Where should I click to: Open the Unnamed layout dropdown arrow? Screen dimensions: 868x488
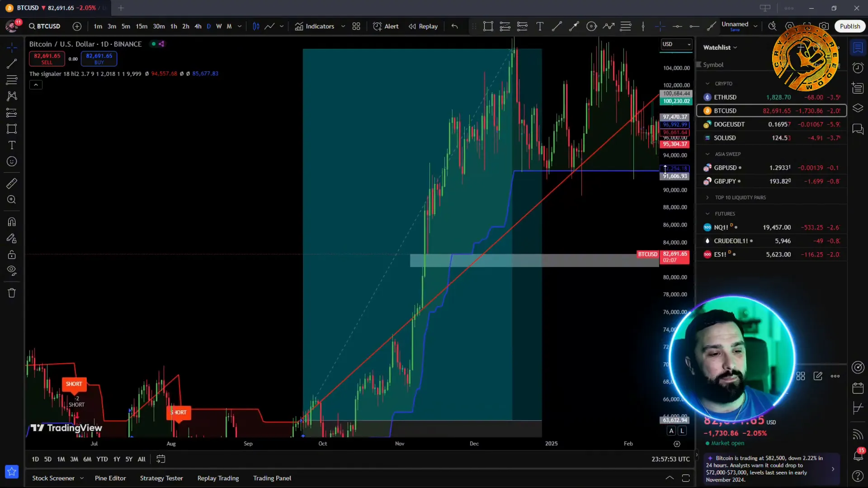[755, 26]
